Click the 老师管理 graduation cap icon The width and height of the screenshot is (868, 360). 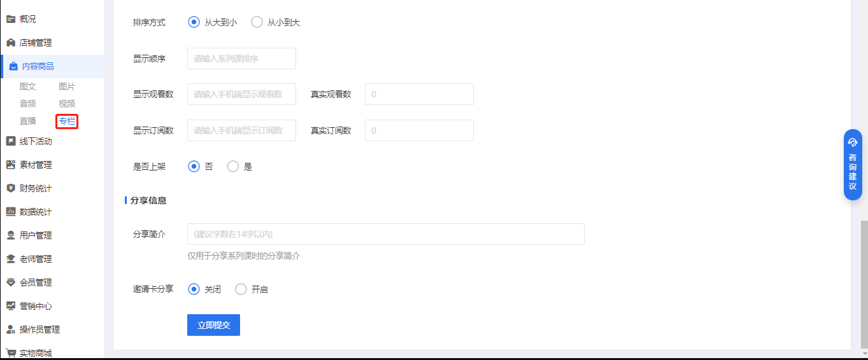tap(11, 259)
